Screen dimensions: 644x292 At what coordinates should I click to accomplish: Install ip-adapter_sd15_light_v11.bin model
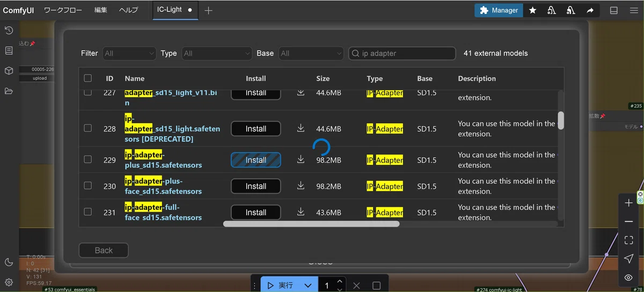click(256, 93)
